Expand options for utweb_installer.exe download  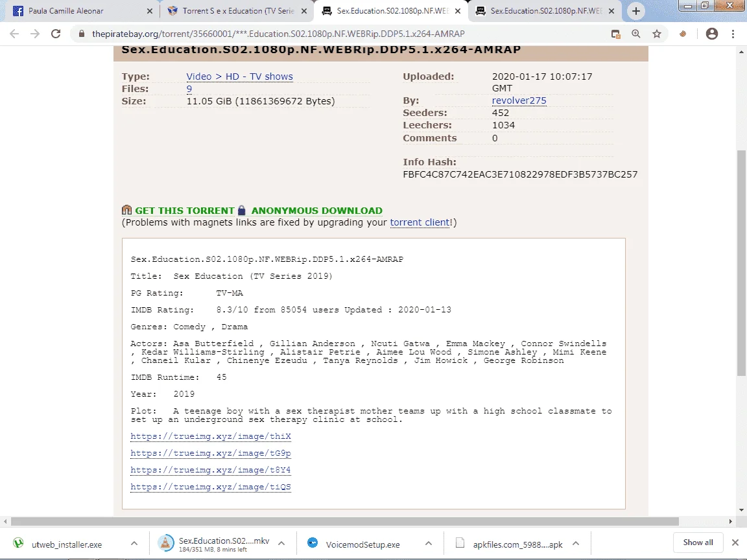point(134,543)
